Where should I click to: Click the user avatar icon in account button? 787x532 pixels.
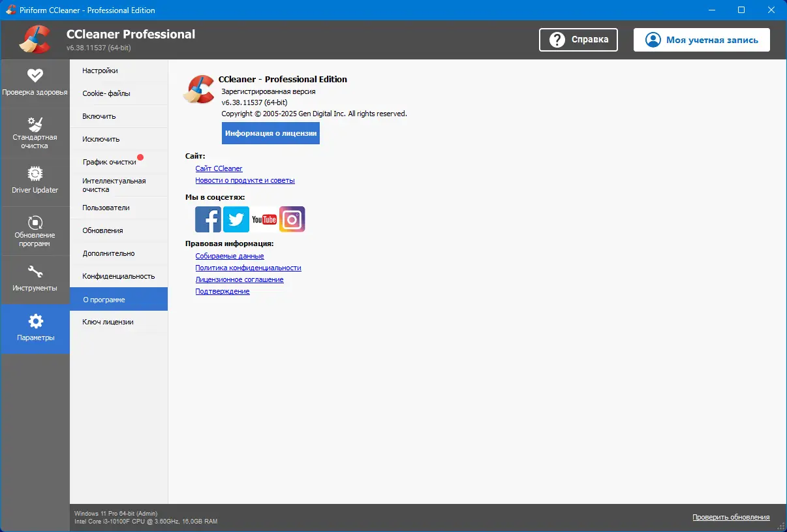click(x=653, y=40)
